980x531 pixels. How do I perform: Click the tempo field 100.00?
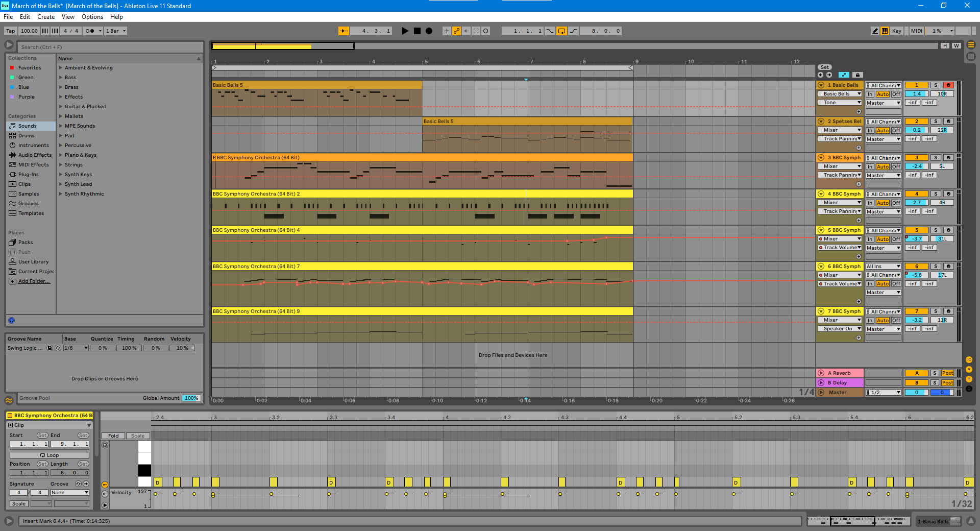29,31
